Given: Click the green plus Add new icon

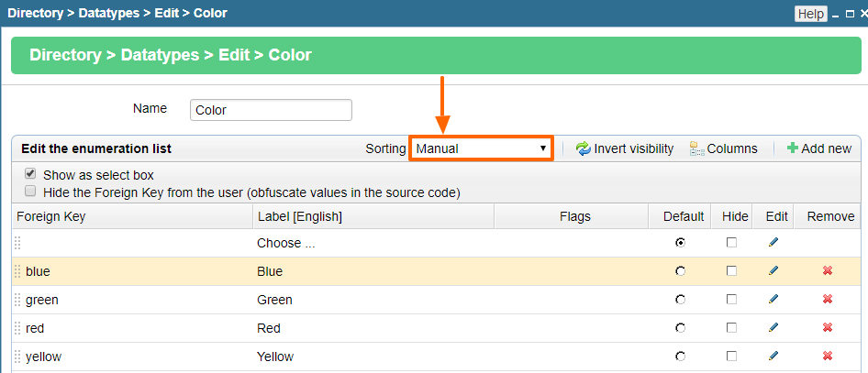Looking at the screenshot, I should 793,148.
